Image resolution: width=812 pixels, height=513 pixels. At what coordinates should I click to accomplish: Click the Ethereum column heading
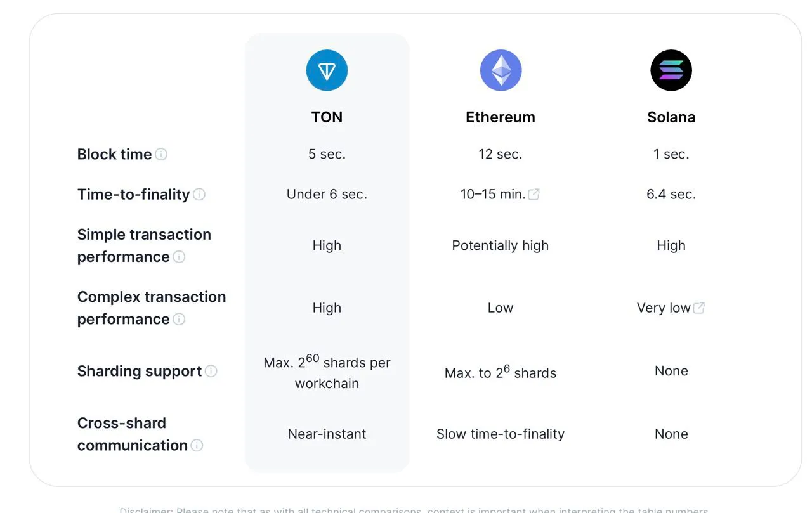501,117
